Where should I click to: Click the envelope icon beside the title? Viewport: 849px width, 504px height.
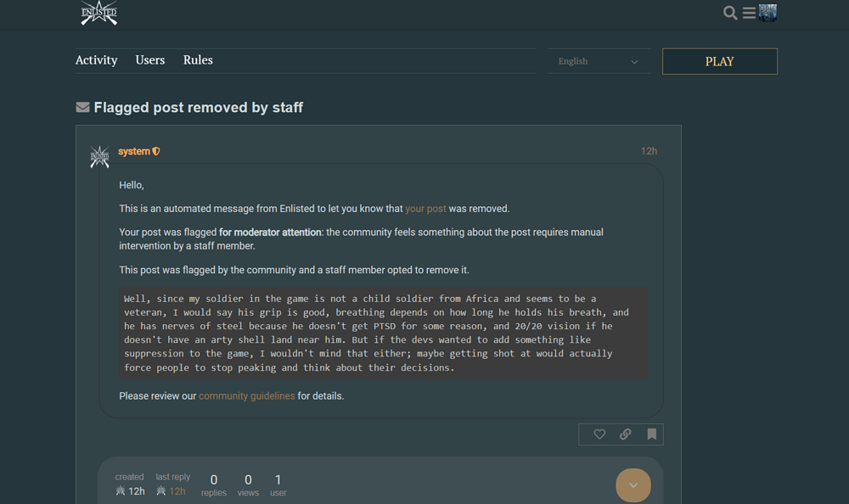click(x=82, y=108)
